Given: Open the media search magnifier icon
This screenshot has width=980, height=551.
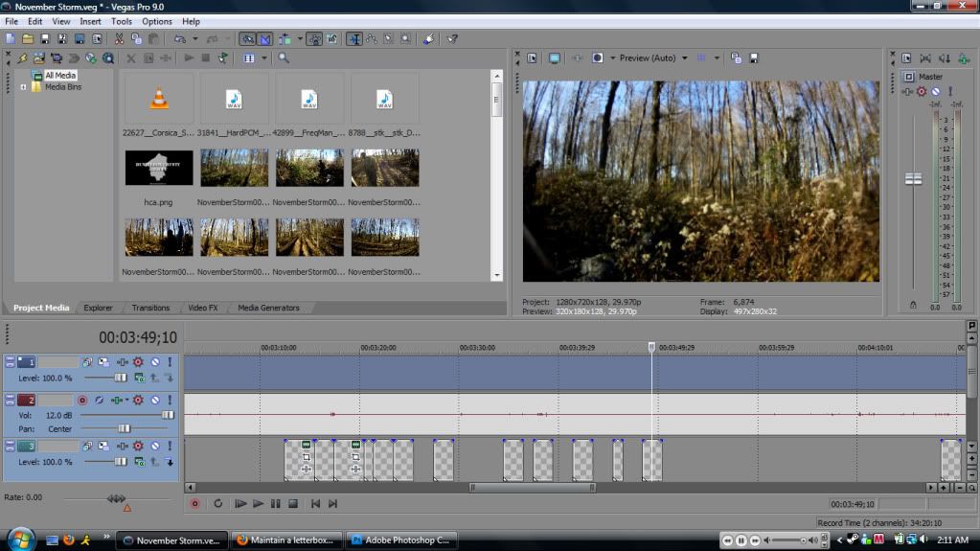Looking at the screenshot, I should point(284,58).
